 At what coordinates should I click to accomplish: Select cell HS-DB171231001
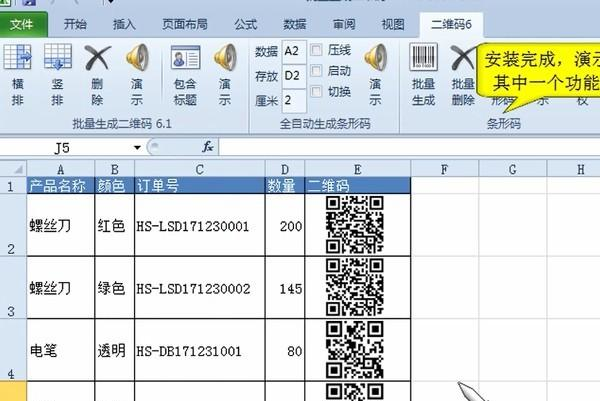[199, 350]
